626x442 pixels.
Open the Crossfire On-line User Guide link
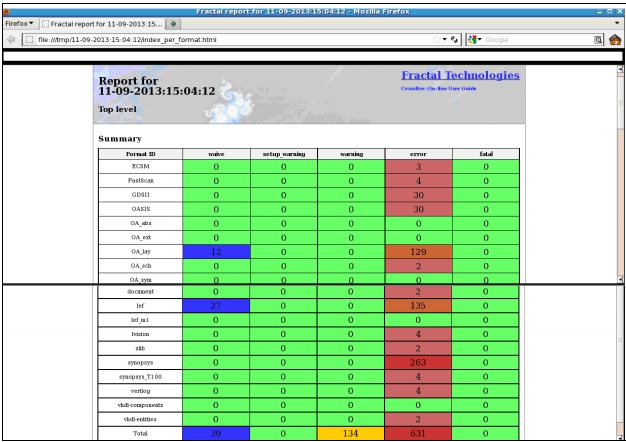click(438, 88)
